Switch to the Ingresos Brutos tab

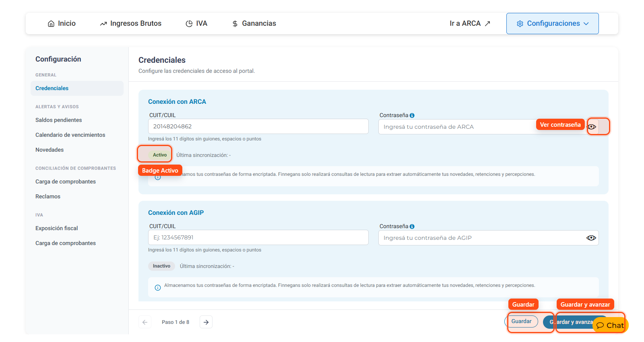pyautogui.click(x=130, y=23)
